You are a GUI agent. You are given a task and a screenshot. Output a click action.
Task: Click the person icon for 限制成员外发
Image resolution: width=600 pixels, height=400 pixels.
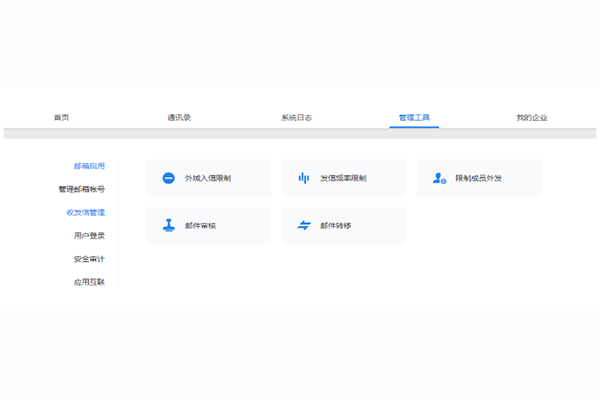pyautogui.click(x=439, y=178)
